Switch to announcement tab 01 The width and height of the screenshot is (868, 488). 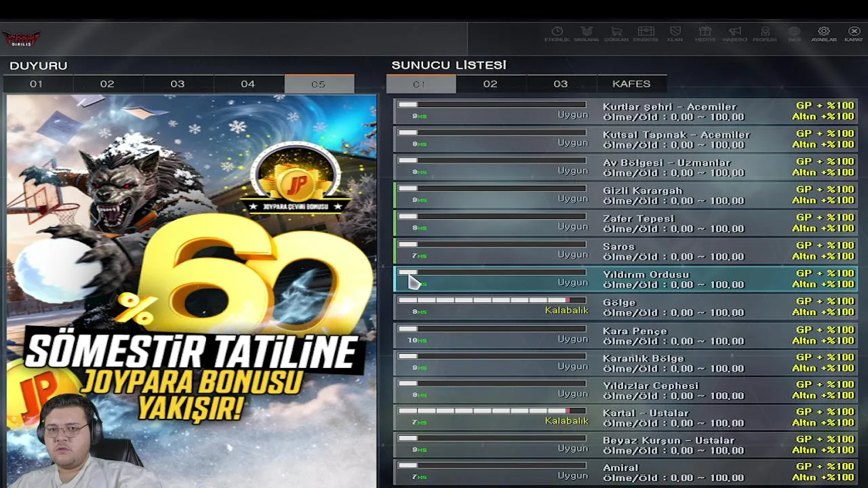click(x=37, y=84)
